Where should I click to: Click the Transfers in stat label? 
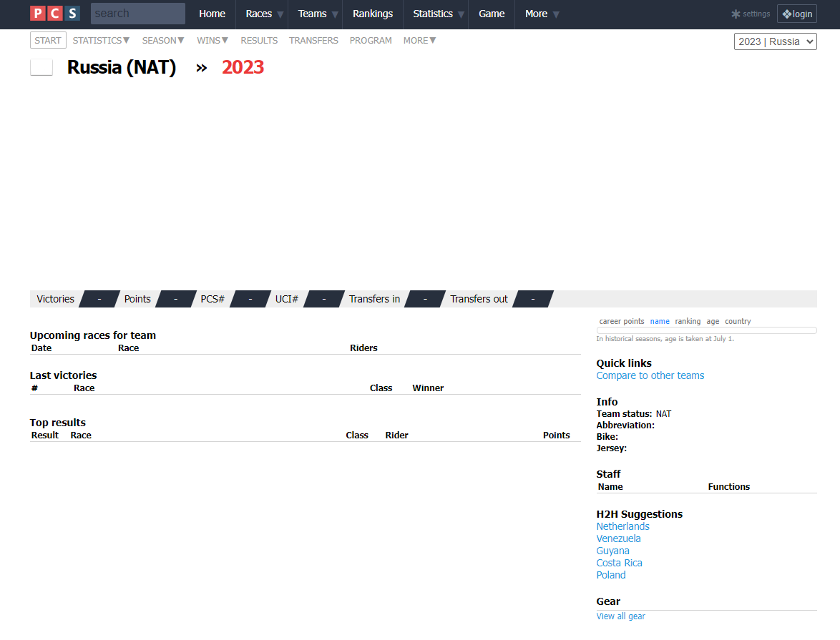pos(374,299)
